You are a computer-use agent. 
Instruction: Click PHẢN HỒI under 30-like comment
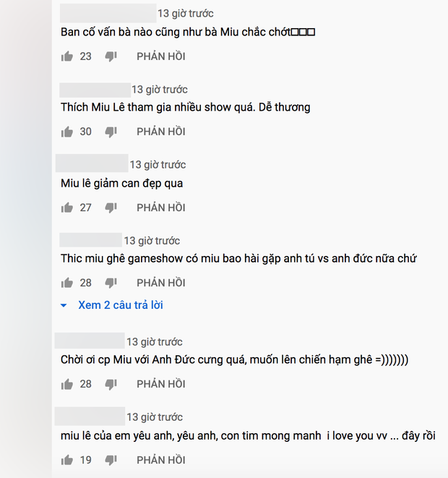161,132
